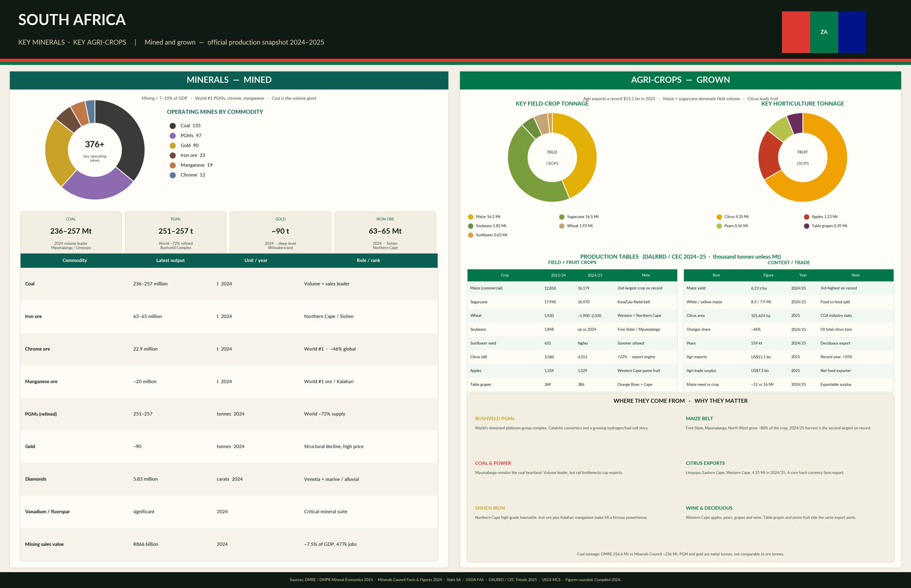Screen dimensions: 911x588
Task: Select the Maize 16.2 Mt legend entry
Action: pyautogui.click(x=484, y=217)
